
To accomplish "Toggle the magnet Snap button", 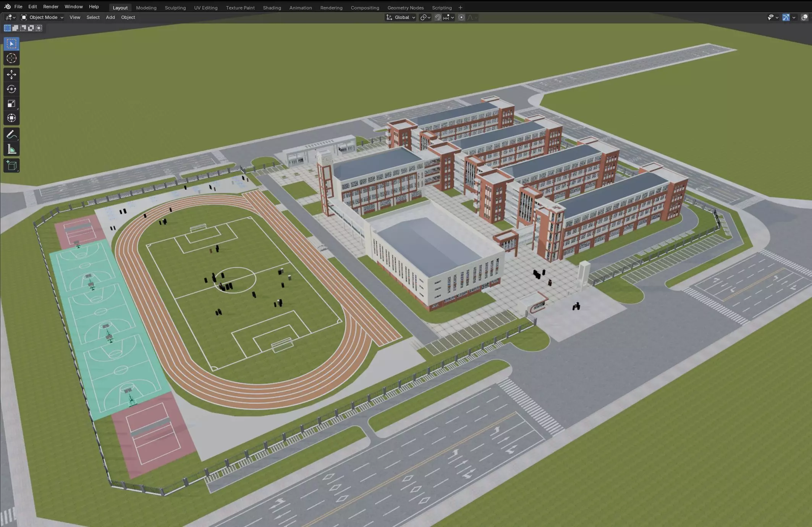I will [x=438, y=17].
